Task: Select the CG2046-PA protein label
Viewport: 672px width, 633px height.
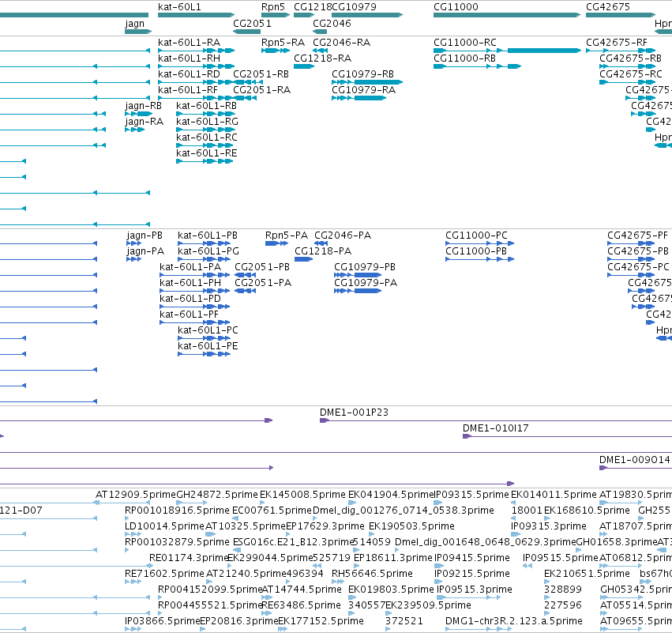Action: [343, 235]
